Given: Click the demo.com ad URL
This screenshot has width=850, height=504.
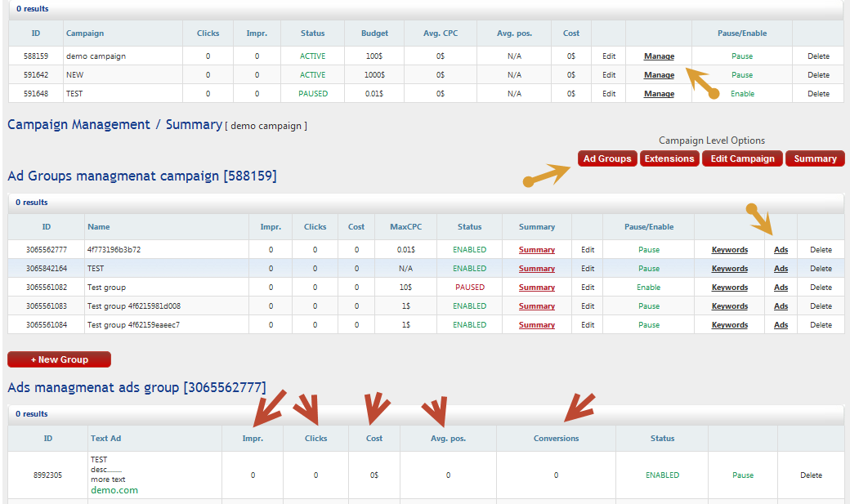Looking at the screenshot, I should [x=114, y=490].
